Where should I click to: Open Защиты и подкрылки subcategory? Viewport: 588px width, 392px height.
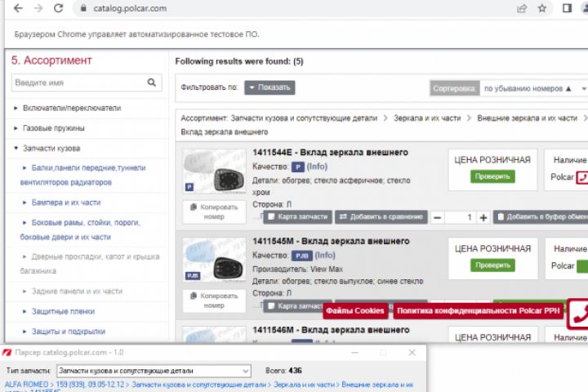click(69, 332)
